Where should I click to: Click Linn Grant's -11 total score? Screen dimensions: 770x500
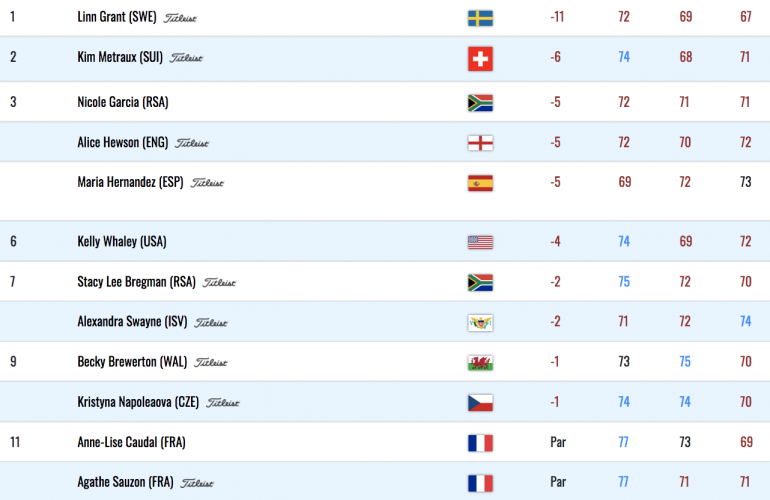click(x=557, y=17)
